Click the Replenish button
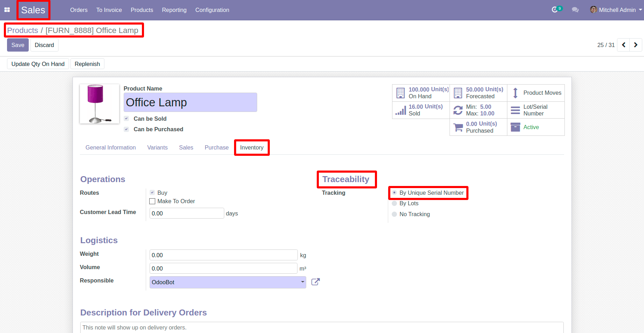Viewport: 644px width, 333px height. pyautogui.click(x=87, y=64)
